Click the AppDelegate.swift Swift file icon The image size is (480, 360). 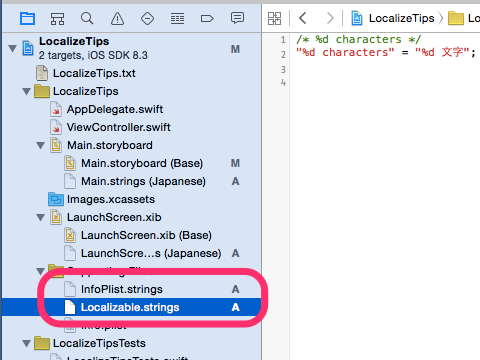click(x=56, y=109)
